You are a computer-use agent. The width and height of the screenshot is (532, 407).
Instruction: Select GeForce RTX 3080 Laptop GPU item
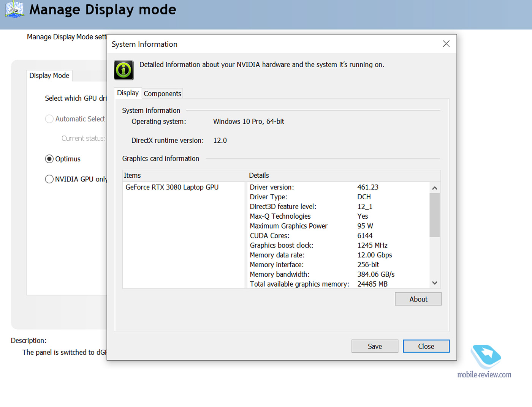[x=172, y=187]
